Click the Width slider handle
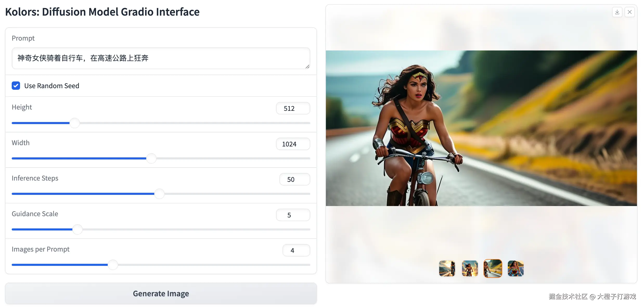The image size is (644, 308). click(x=151, y=158)
